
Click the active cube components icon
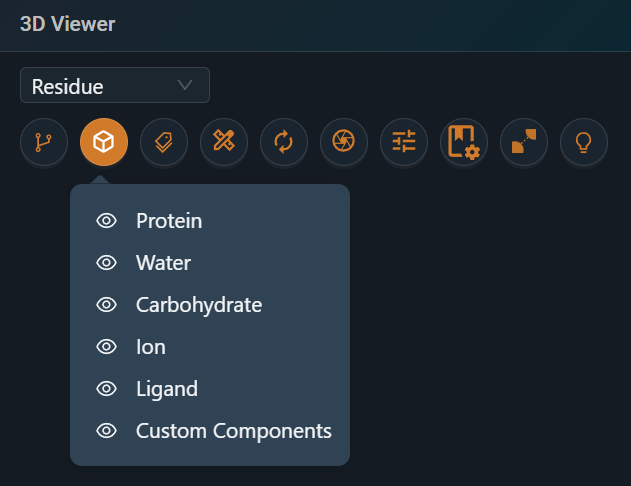click(x=104, y=143)
